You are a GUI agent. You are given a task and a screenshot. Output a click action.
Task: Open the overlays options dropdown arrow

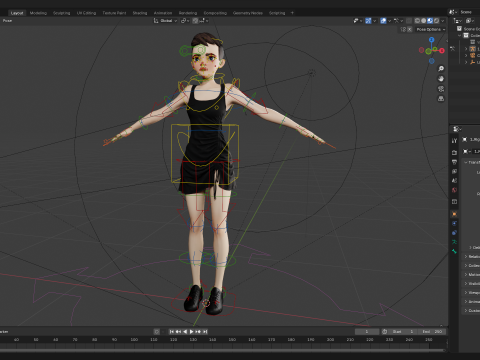389,21
